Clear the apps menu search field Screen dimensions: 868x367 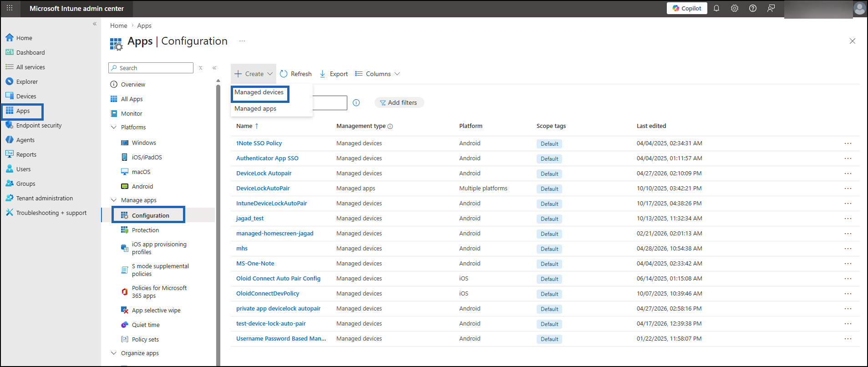(x=201, y=68)
